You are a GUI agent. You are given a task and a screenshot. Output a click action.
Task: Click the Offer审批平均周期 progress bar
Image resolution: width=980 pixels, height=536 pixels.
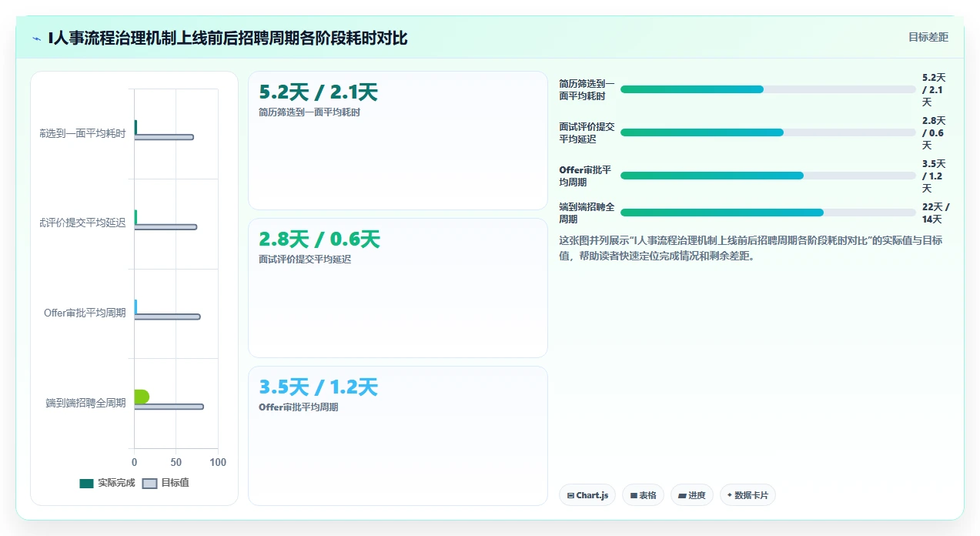point(768,176)
